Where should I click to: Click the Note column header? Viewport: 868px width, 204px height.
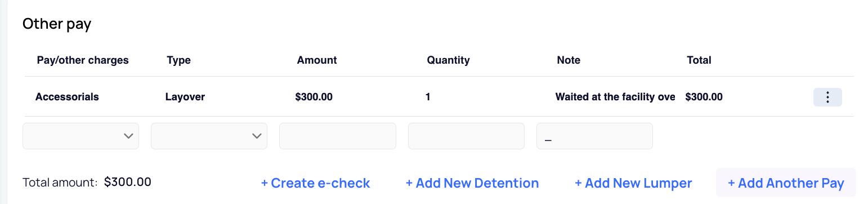[x=569, y=60]
